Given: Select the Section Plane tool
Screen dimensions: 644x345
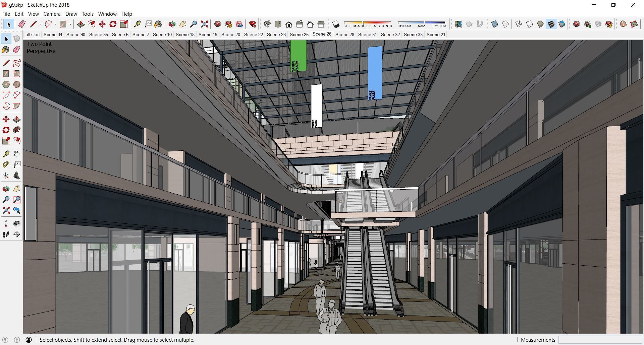Looking at the screenshot, I should pos(17,234).
